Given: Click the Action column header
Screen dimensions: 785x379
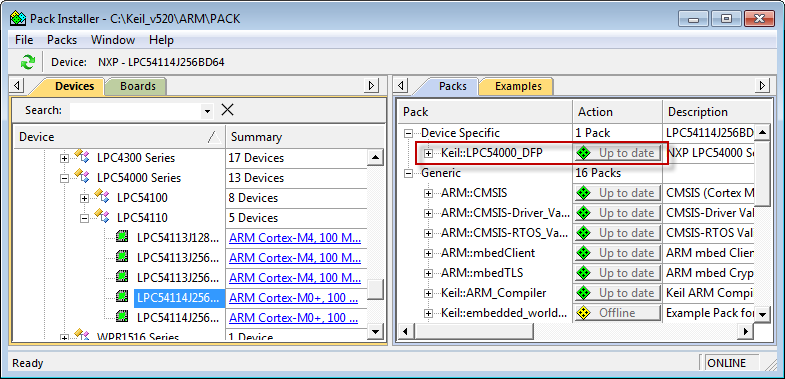Looking at the screenshot, I should (x=618, y=112).
